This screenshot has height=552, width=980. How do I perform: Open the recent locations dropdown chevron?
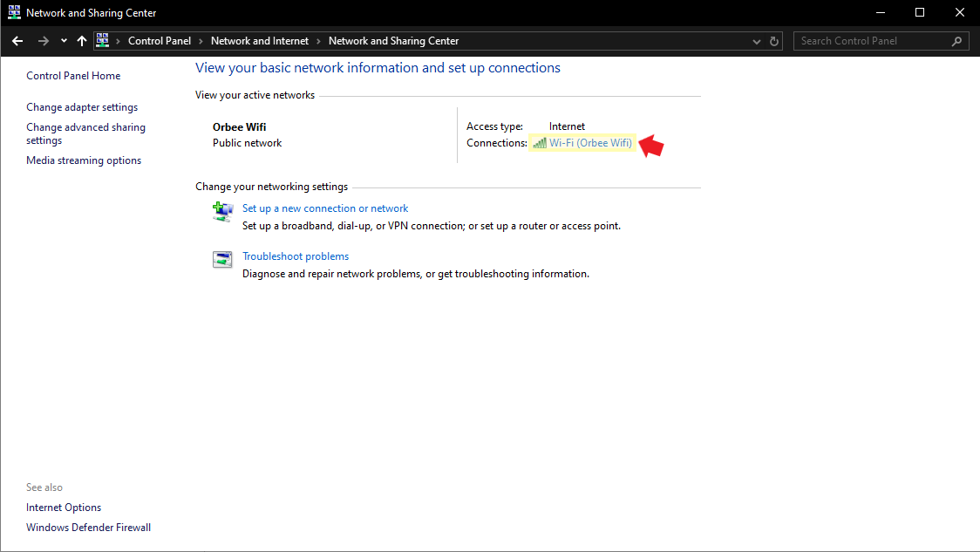coord(63,40)
